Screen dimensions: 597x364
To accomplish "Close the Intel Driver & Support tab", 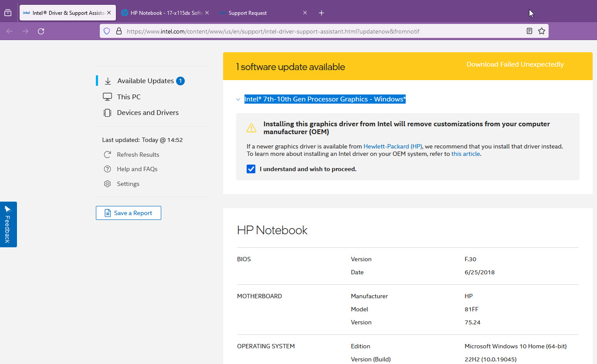I will point(109,13).
